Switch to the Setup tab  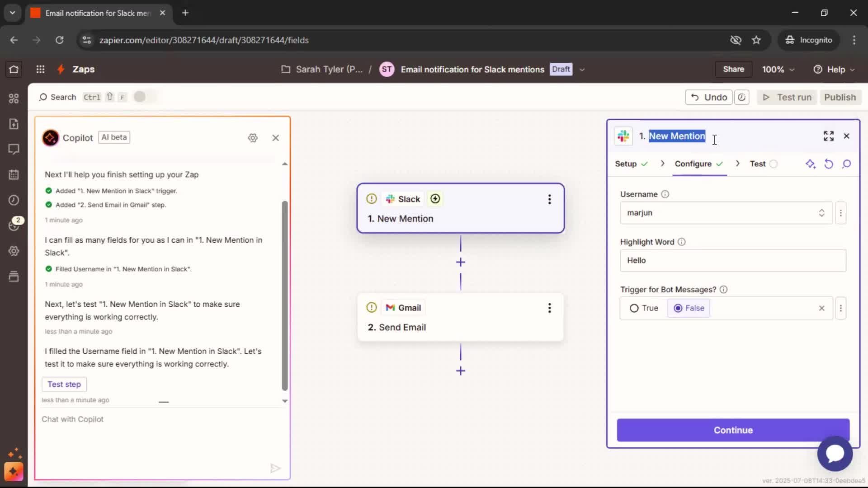click(x=631, y=164)
